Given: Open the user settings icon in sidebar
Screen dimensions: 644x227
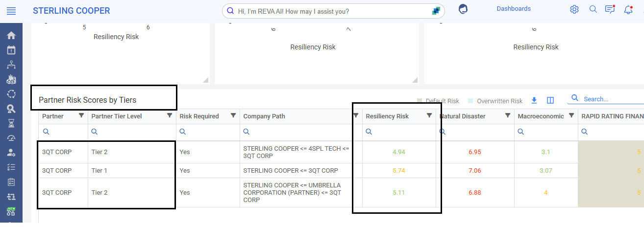Looking at the screenshot, I should pyautogui.click(x=11, y=153).
